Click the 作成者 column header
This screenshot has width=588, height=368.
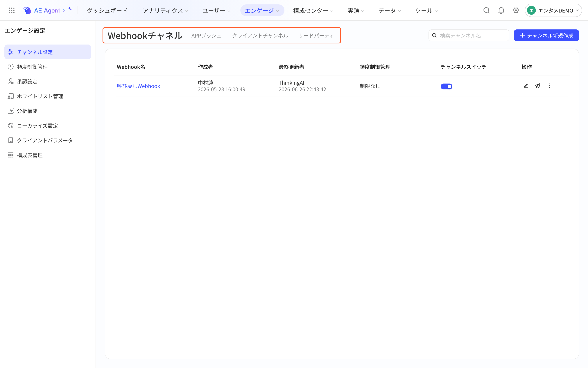(x=205, y=67)
